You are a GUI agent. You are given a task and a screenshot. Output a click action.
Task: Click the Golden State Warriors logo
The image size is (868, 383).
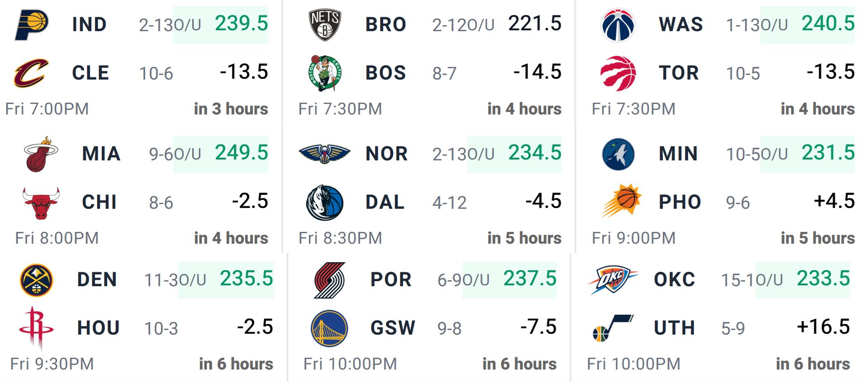click(x=330, y=328)
